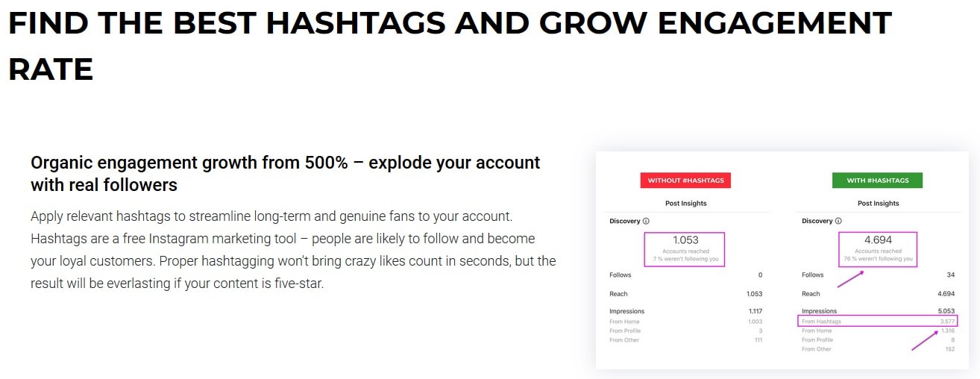Click the Organic engagement growth from 500% subheading

286,173
